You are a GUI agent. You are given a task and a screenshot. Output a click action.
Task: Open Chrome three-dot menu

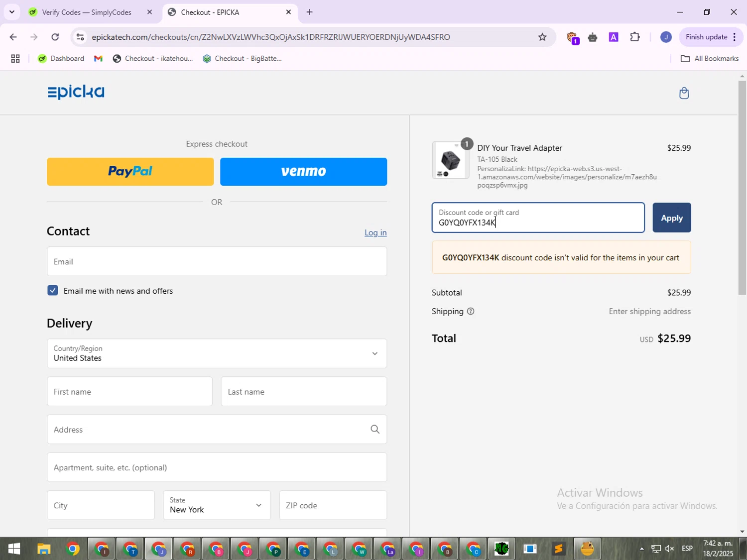(735, 37)
